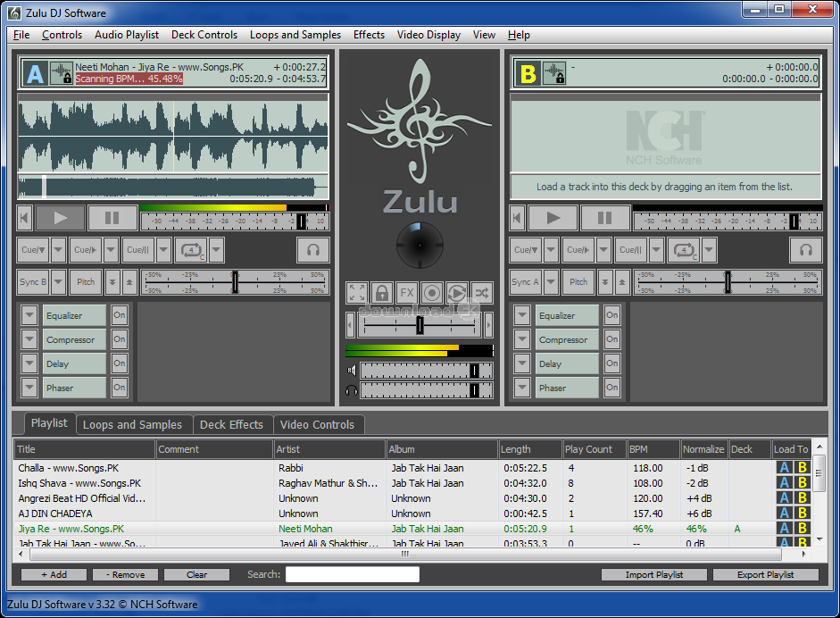The image size is (840, 618).
Task: Activate automatic play mode icon
Action: [455, 293]
